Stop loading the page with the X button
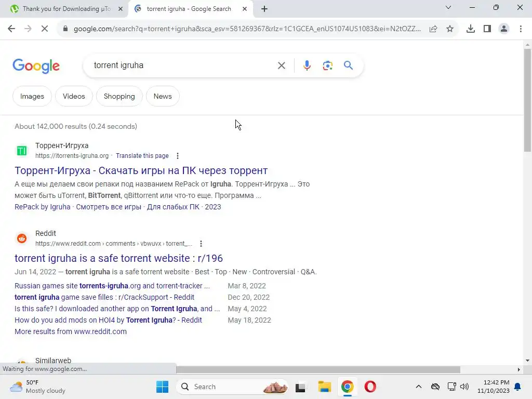The image size is (532, 399). click(45, 29)
